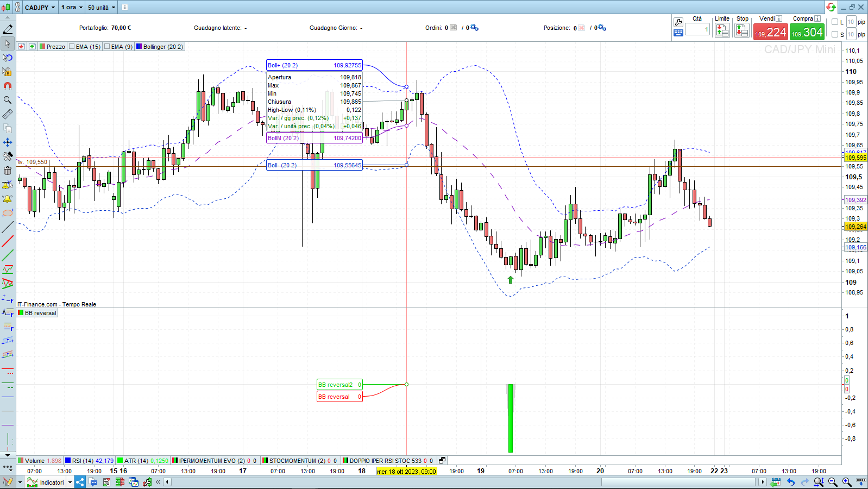The image size is (868, 489).
Task: Click the green Compra 109,304 button
Action: coord(807,33)
